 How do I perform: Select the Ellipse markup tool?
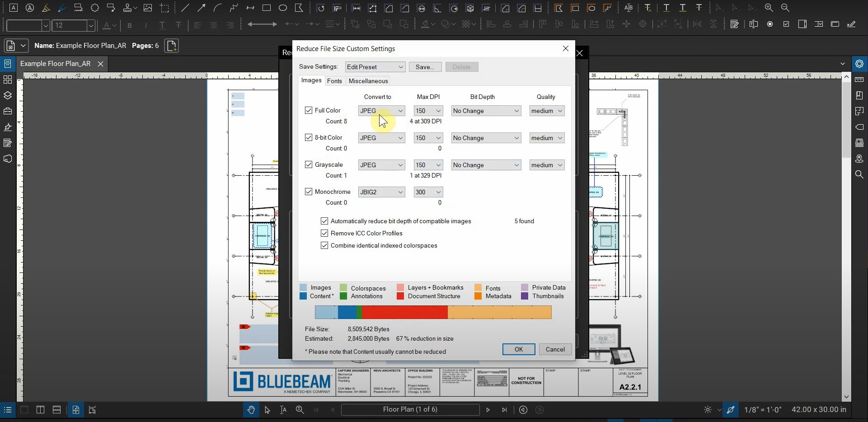[283, 8]
